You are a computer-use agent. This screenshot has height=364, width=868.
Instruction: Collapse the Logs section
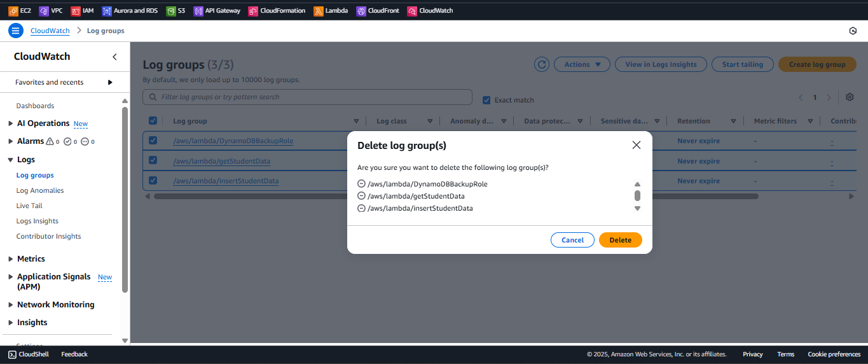pyautogui.click(x=10, y=160)
